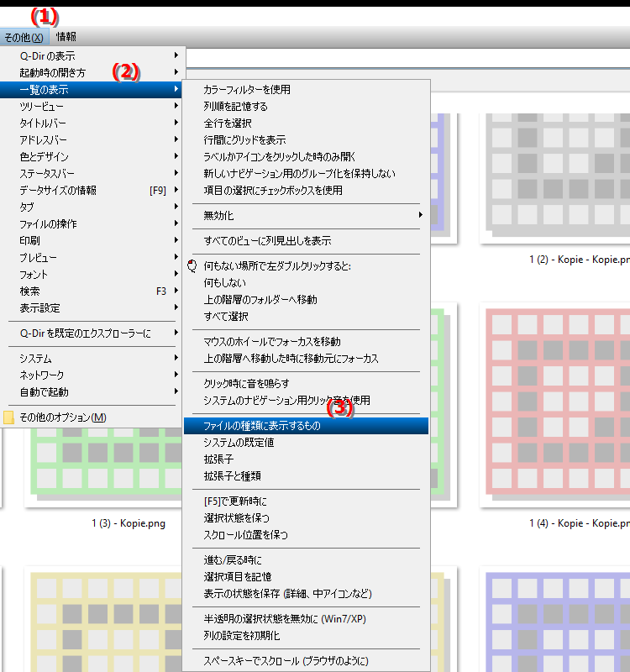Toggle 行間にグリッドを表示 option
630x672 pixels.
tap(306, 139)
